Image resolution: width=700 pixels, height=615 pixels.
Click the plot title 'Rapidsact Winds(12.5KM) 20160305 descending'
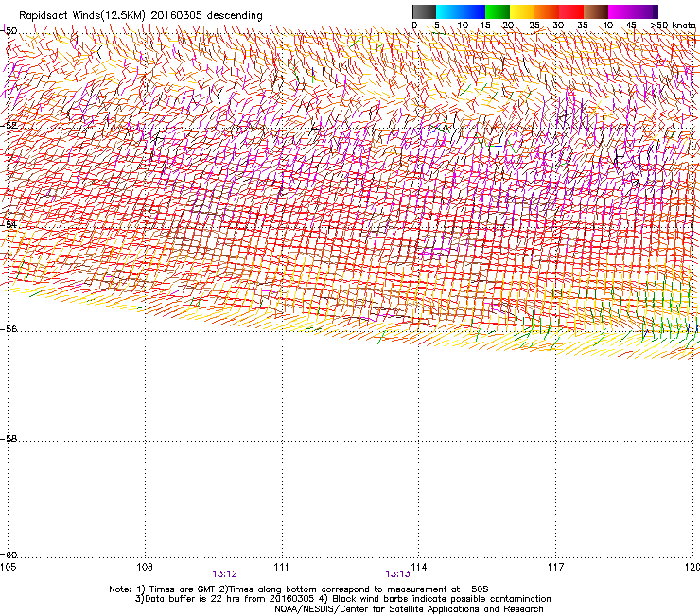tap(141, 15)
